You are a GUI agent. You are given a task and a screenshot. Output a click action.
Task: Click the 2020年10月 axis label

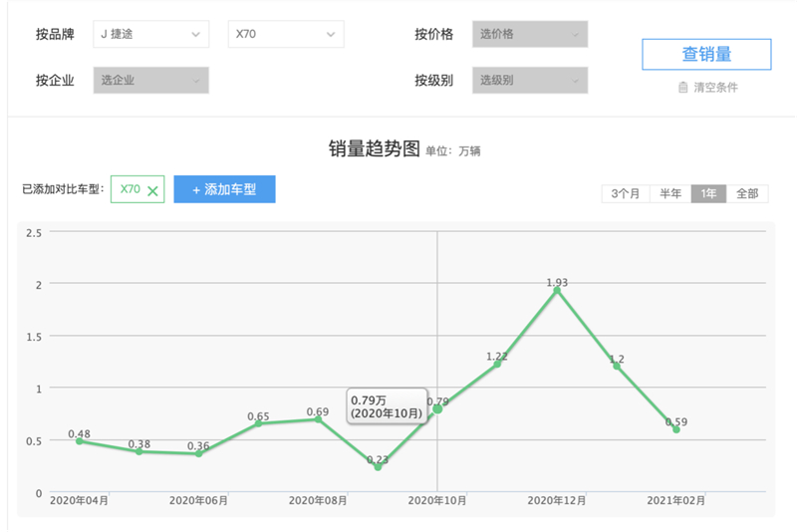tap(437, 500)
